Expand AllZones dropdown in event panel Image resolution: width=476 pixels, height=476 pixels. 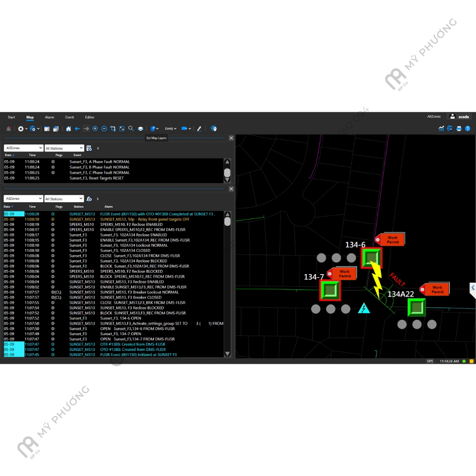pyautogui.click(x=23, y=148)
